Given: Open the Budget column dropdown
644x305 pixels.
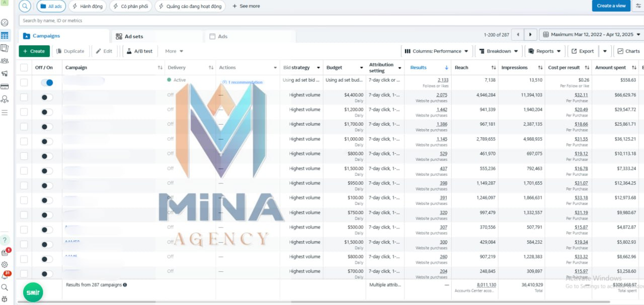Looking at the screenshot, I should tap(361, 68).
